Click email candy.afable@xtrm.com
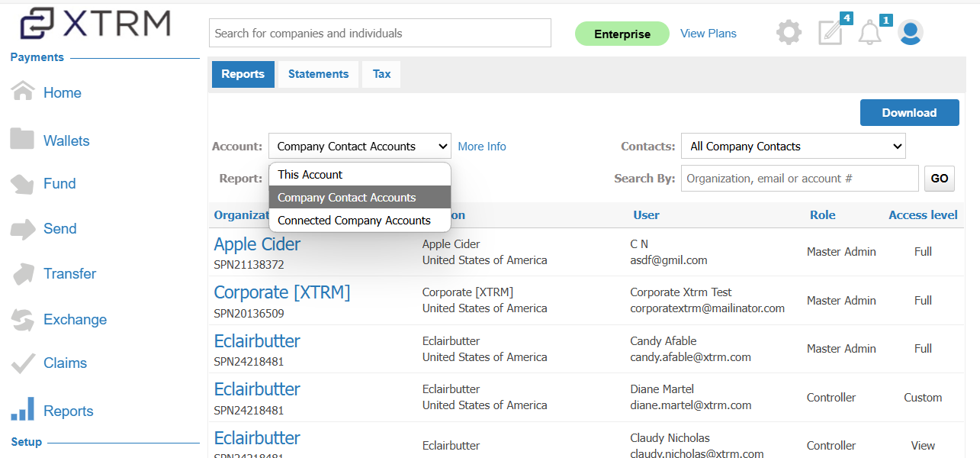980x458 pixels. tap(690, 357)
